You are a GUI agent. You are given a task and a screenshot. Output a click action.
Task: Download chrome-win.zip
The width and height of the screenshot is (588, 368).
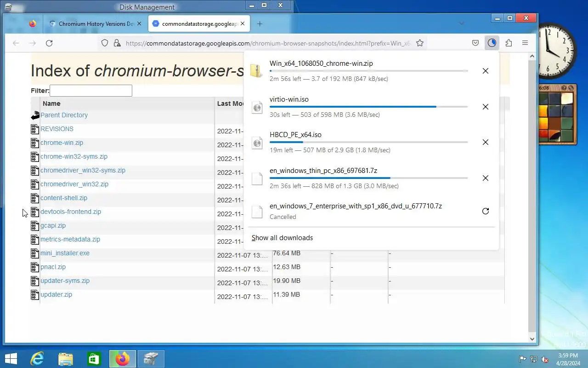(62, 143)
